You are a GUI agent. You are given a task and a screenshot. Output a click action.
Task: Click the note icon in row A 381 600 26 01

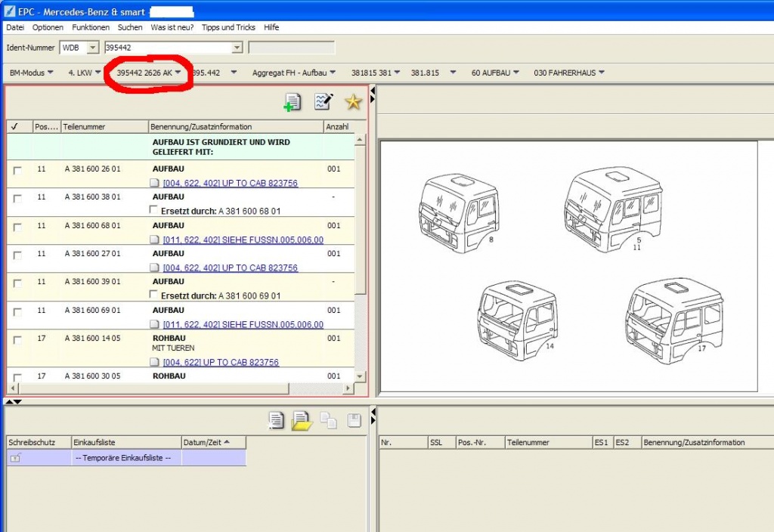coord(154,183)
